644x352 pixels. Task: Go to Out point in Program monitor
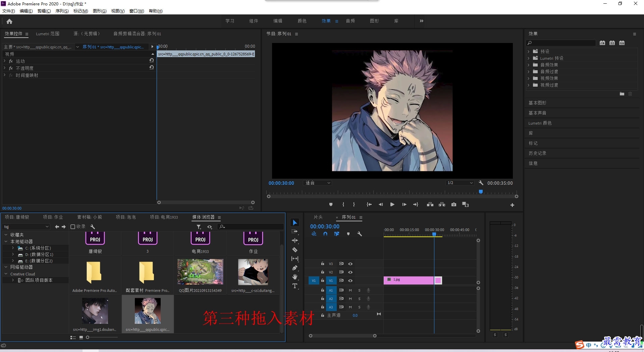pos(416,205)
